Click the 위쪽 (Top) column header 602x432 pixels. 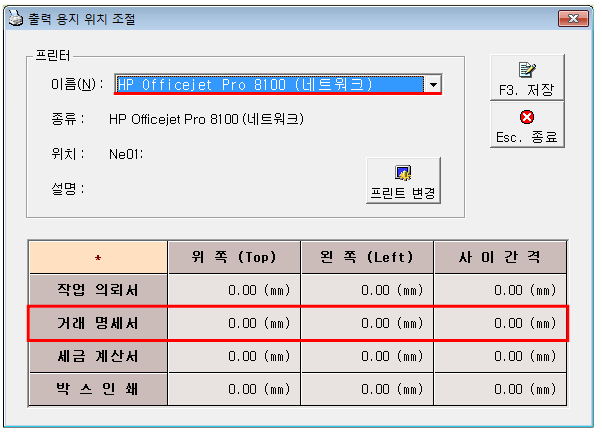point(234,257)
